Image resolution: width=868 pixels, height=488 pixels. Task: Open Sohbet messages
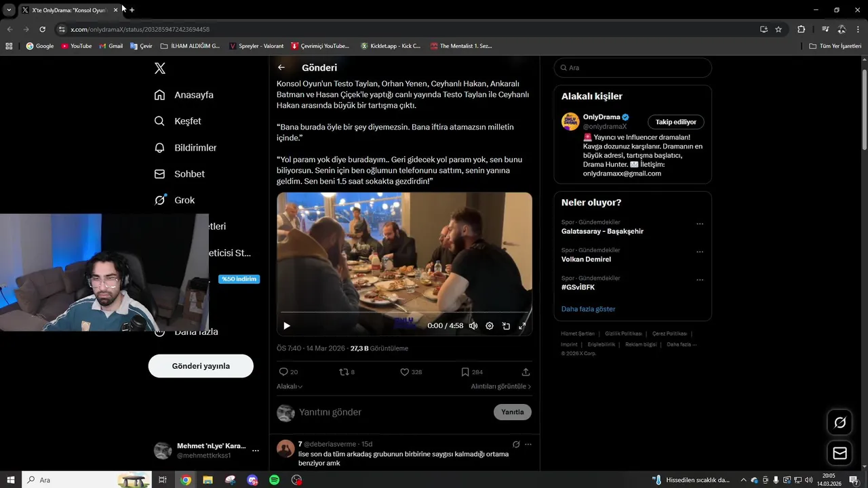pos(179,174)
